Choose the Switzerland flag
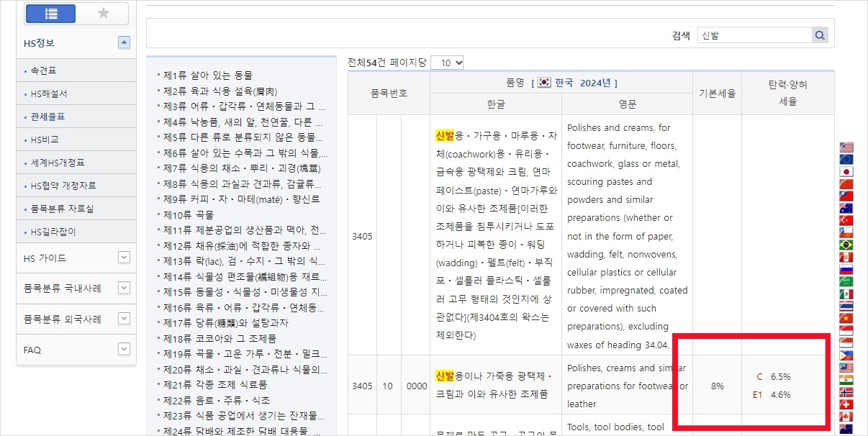 846,404
